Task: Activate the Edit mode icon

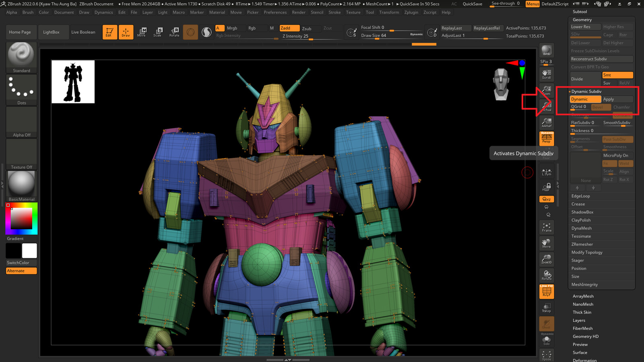Action: click(x=110, y=32)
